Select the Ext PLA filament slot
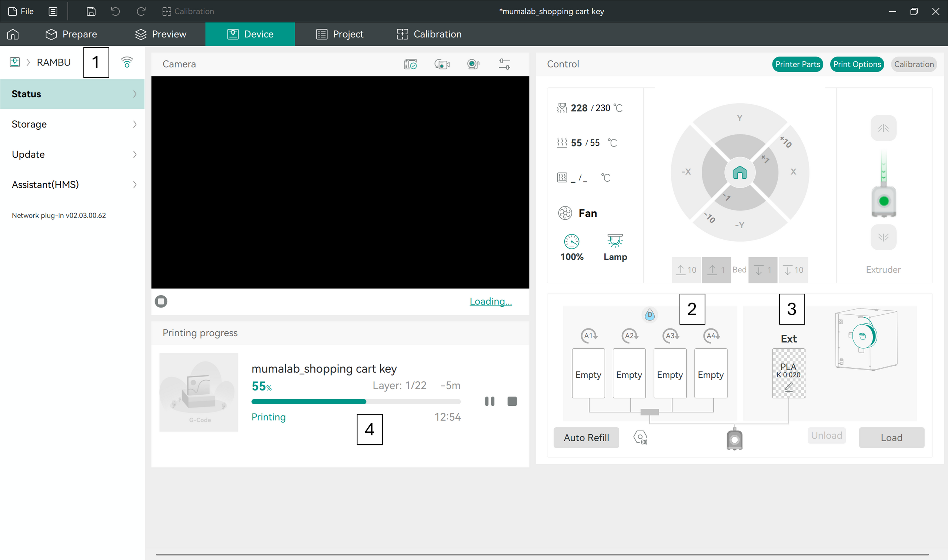This screenshot has width=948, height=560. coord(788,373)
